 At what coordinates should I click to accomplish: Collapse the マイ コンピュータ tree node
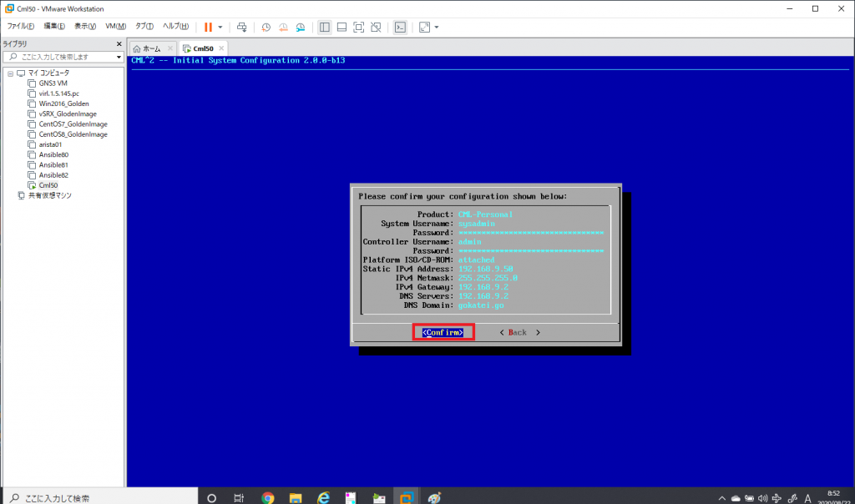click(x=13, y=73)
